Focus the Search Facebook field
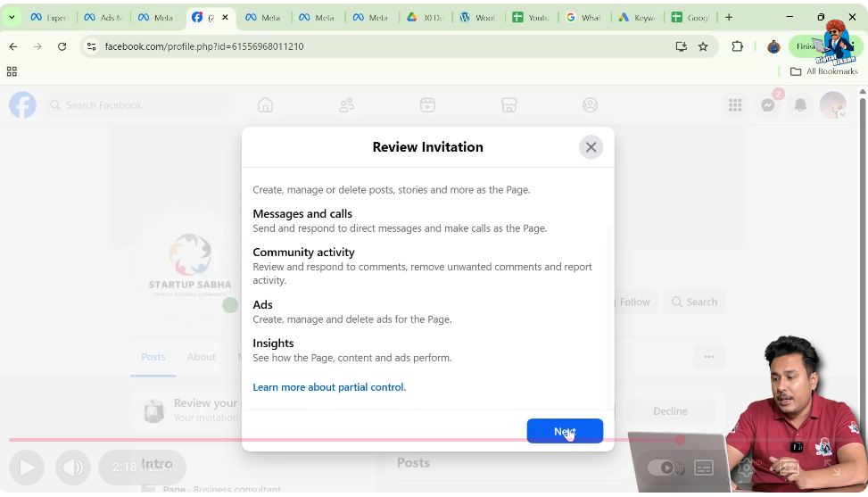 coord(137,105)
